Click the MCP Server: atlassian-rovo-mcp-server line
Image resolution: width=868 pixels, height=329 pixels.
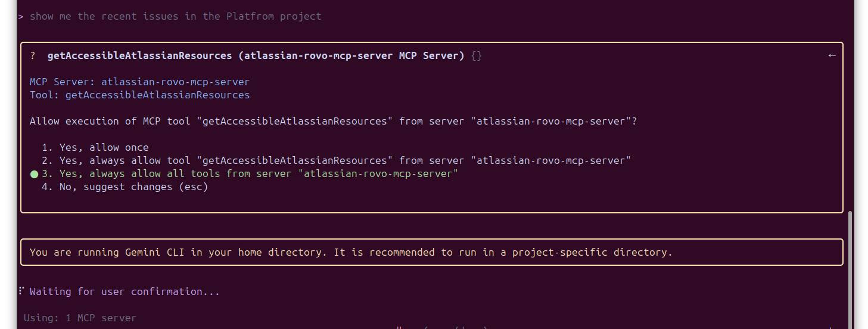pos(139,82)
